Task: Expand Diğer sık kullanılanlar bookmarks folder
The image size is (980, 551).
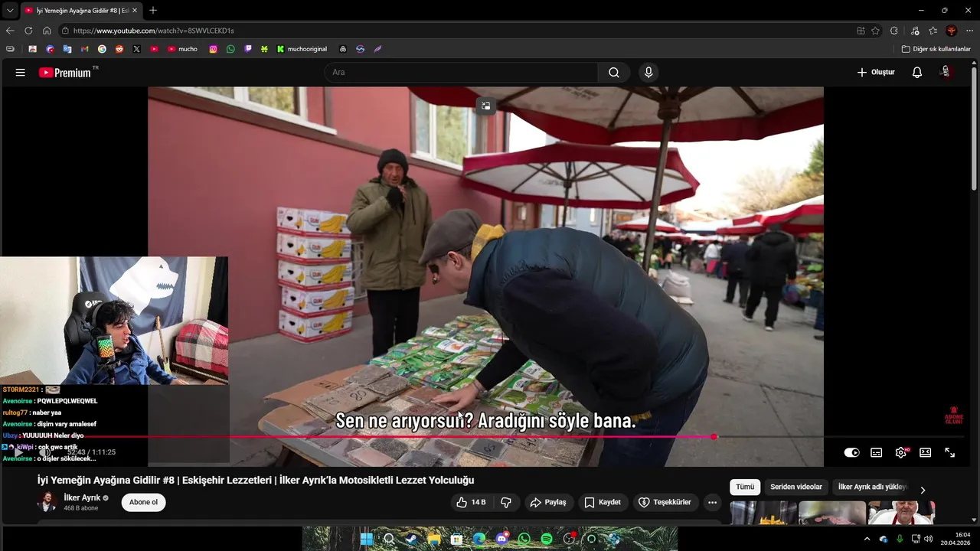Action: tap(936, 49)
